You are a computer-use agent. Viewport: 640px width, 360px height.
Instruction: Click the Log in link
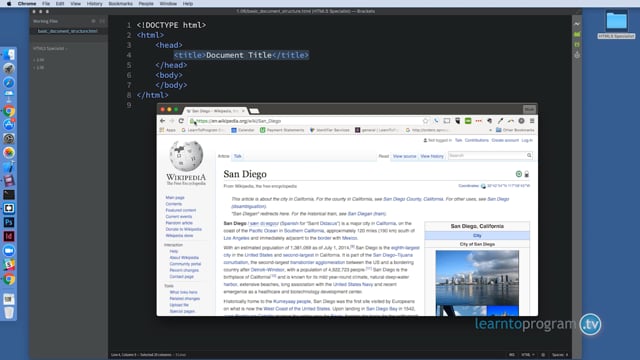click(527, 140)
